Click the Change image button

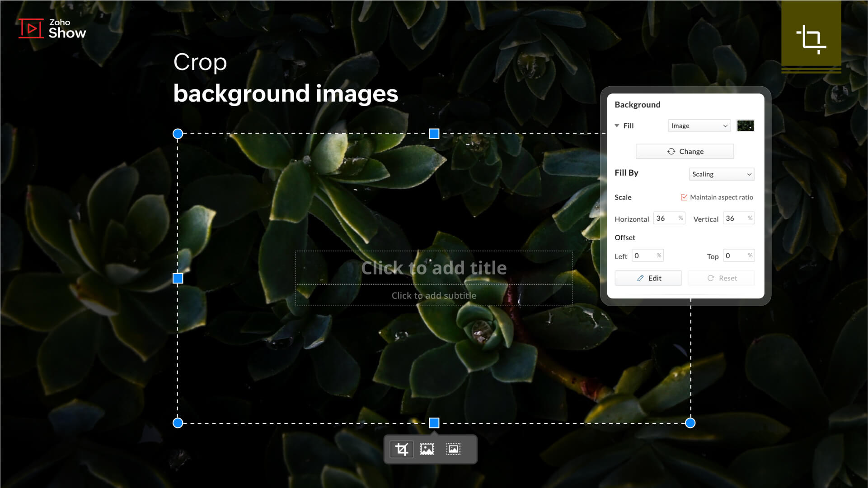click(x=685, y=151)
